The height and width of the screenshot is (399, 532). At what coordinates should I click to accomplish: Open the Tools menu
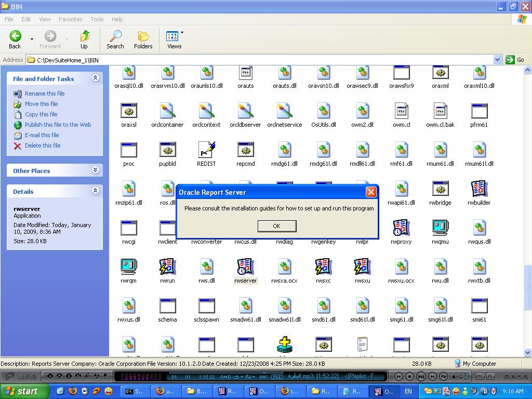97,19
